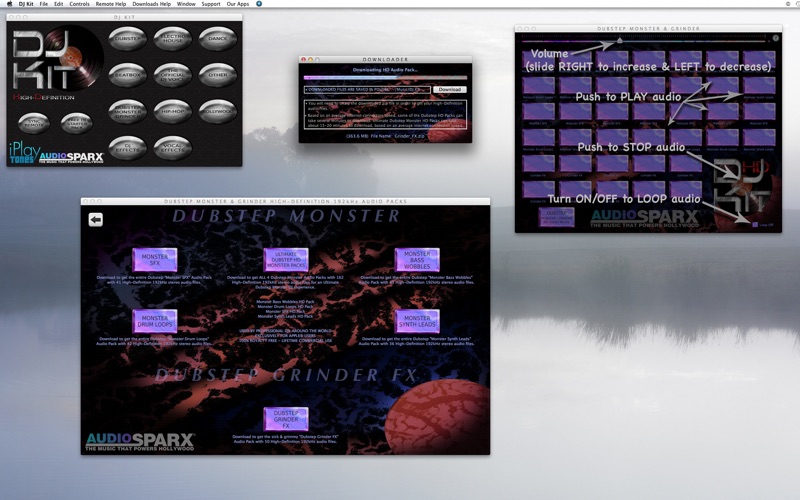Open the Downloads Help menu
This screenshot has height=500, width=800.
152,4
